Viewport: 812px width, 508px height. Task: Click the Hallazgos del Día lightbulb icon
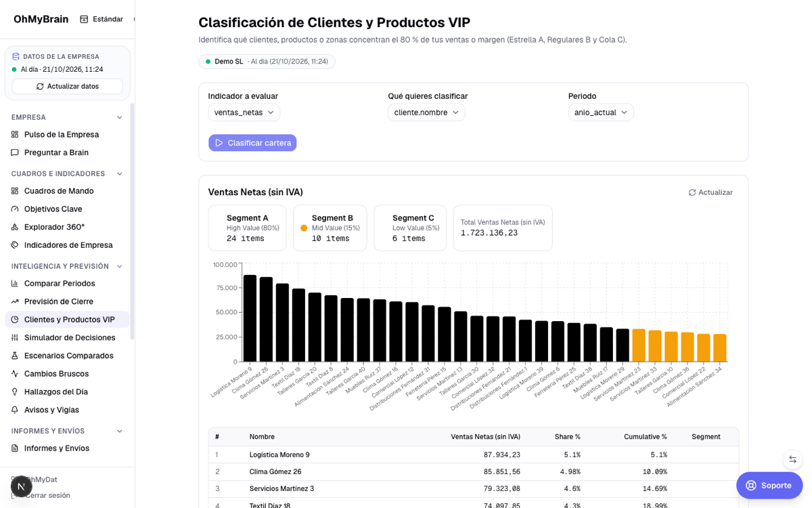coord(15,392)
